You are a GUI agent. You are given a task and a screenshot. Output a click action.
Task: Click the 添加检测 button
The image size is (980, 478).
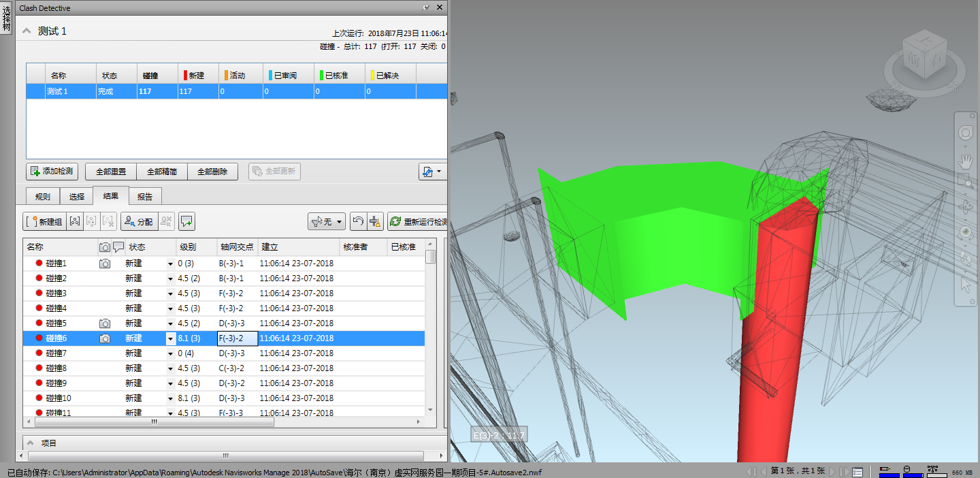click(x=52, y=172)
